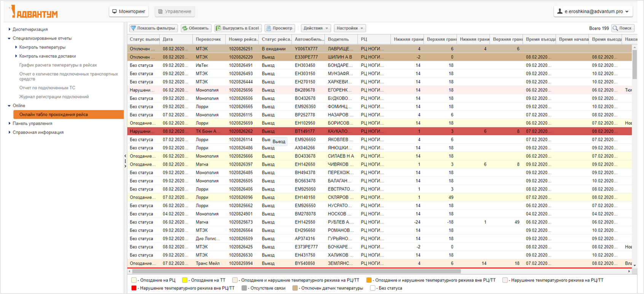Screen dimensions: 644x294
Task: Click the gray Отсутствие связи legend box
Action: (244, 288)
